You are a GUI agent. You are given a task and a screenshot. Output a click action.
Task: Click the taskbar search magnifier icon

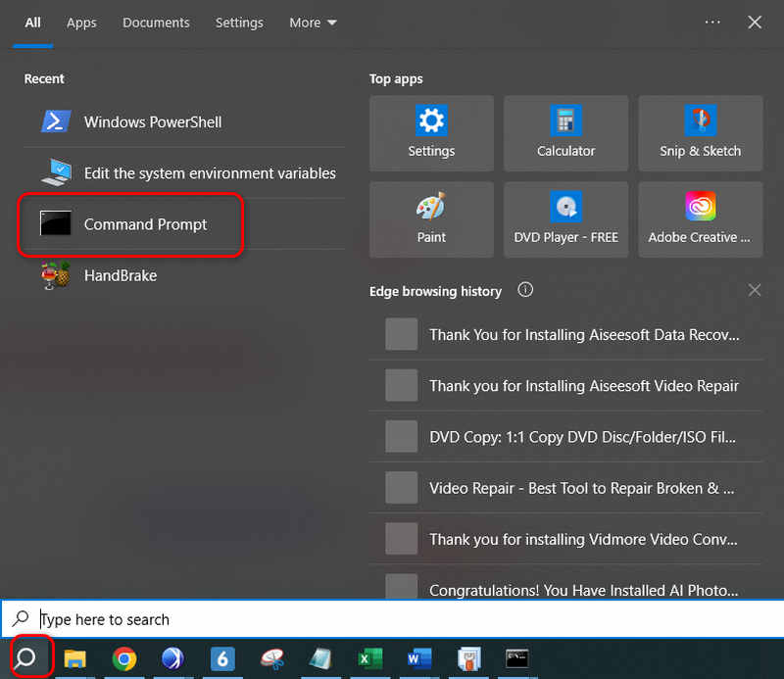pyautogui.click(x=25, y=658)
